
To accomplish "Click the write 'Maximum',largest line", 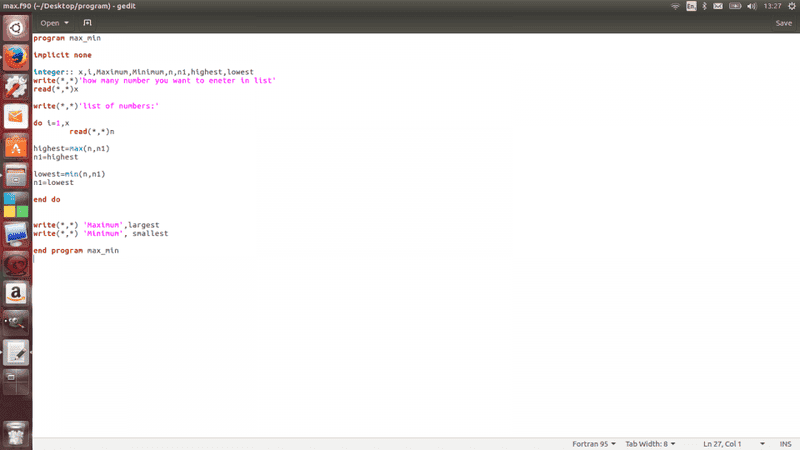I will [x=96, y=225].
